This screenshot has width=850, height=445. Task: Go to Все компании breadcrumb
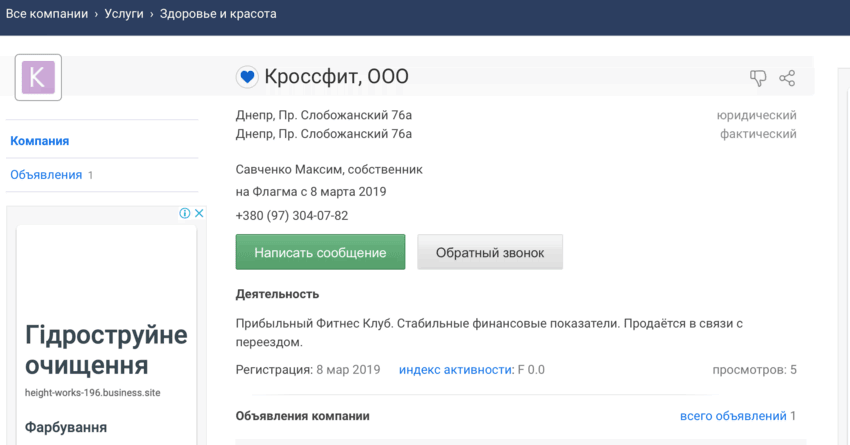tap(47, 14)
